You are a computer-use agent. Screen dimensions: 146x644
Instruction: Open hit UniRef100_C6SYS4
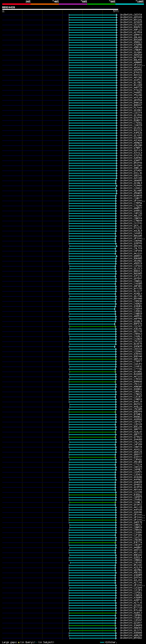[x=131, y=15]
